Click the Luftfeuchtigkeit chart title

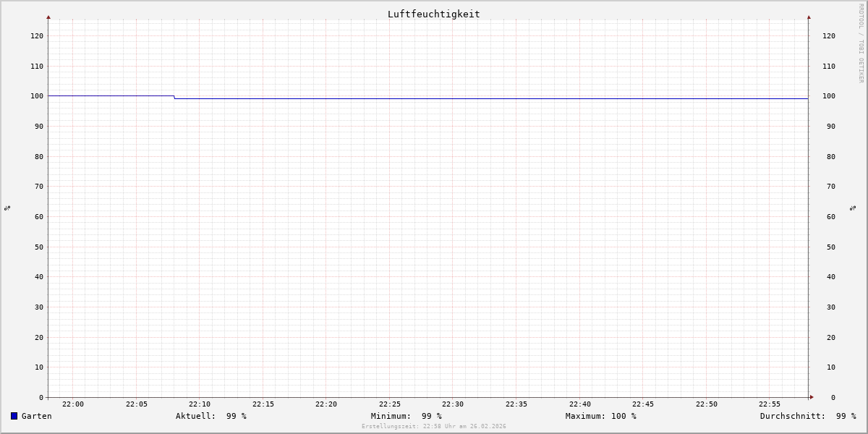click(433, 14)
